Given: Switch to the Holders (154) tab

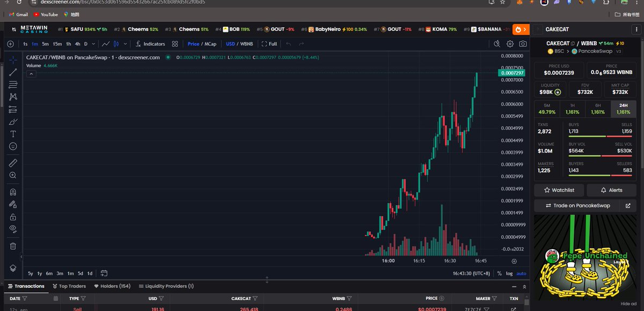Looking at the screenshot, I should pyautogui.click(x=112, y=286).
